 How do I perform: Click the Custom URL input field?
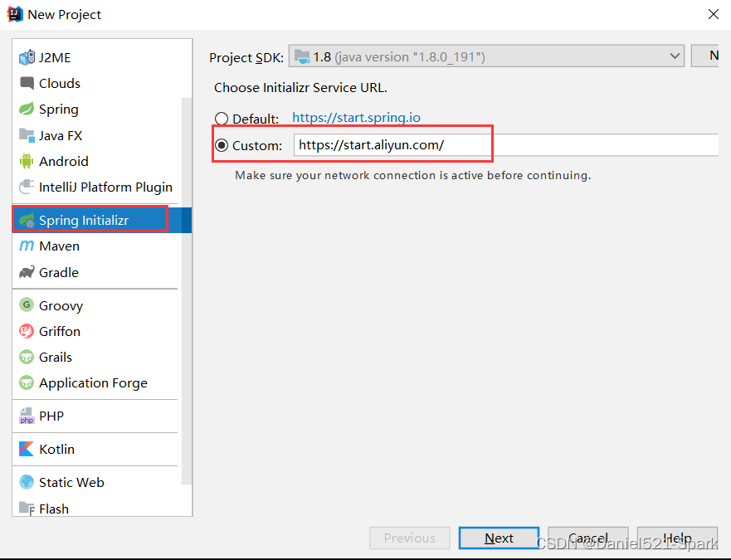click(506, 145)
